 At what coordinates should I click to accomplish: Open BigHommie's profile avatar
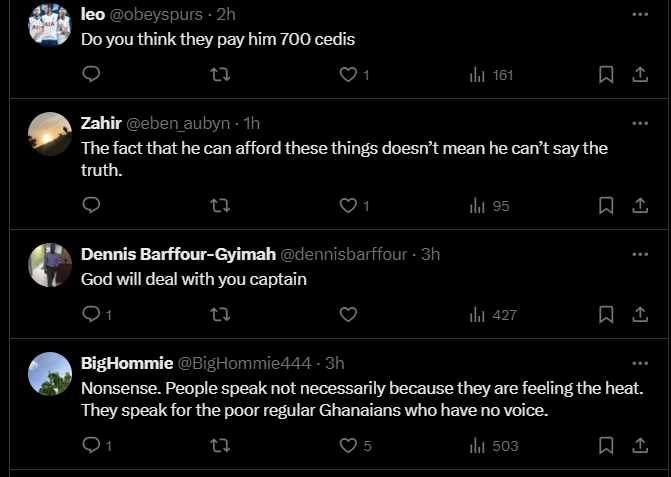50,374
